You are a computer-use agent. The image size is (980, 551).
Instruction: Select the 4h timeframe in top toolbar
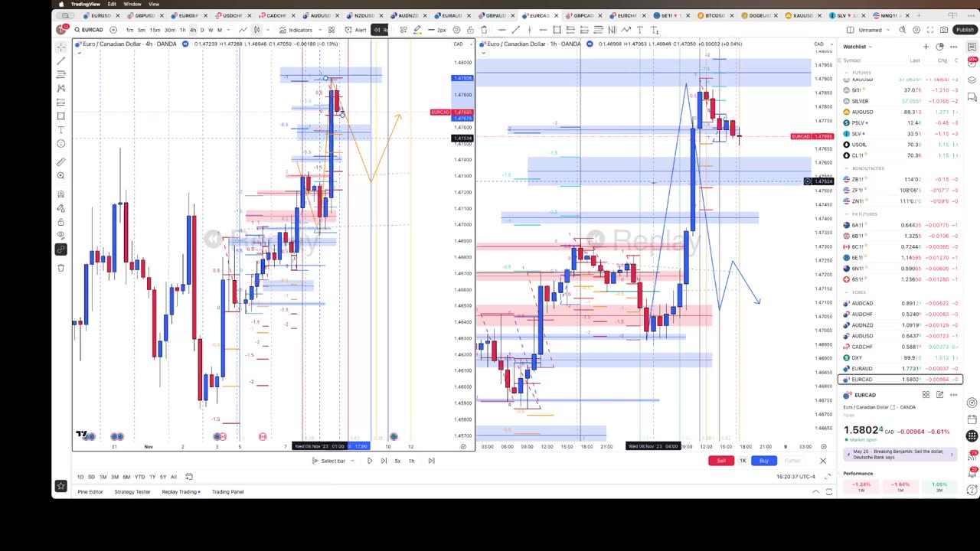pos(192,30)
